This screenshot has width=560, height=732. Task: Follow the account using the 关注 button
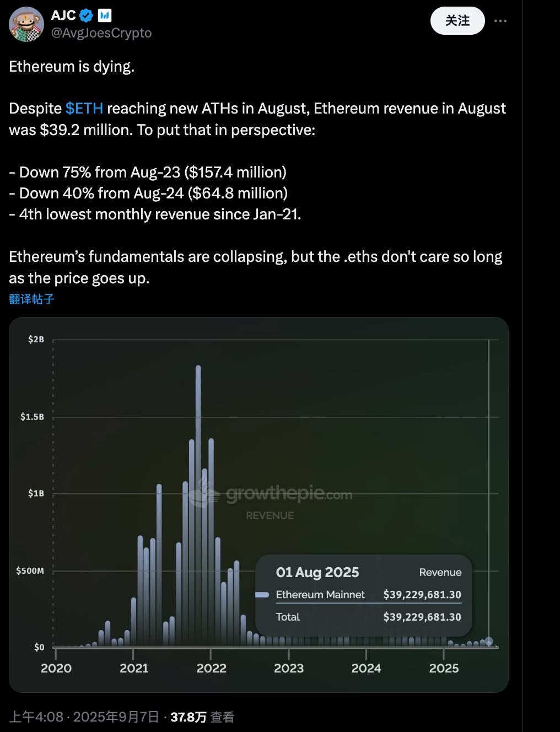tap(457, 20)
